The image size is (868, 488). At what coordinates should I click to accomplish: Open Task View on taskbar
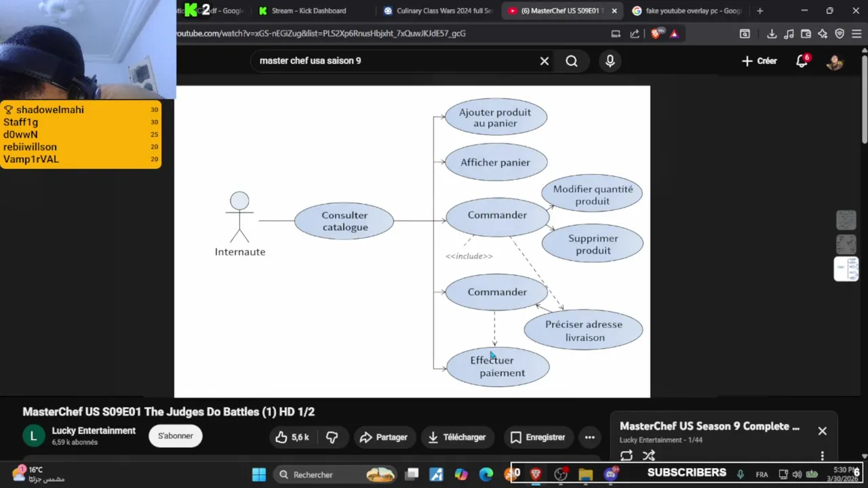(412, 474)
